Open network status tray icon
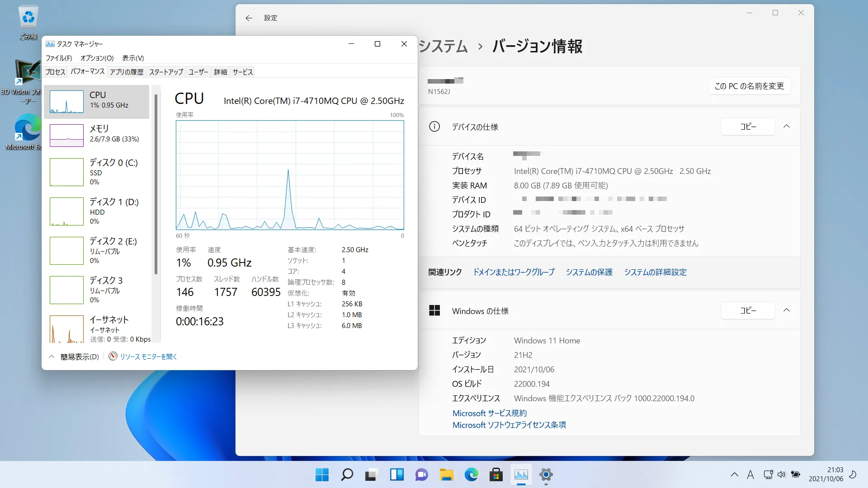Image resolution: width=868 pixels, height=488 pixels. pyautogui.click(x=768, y=474)
